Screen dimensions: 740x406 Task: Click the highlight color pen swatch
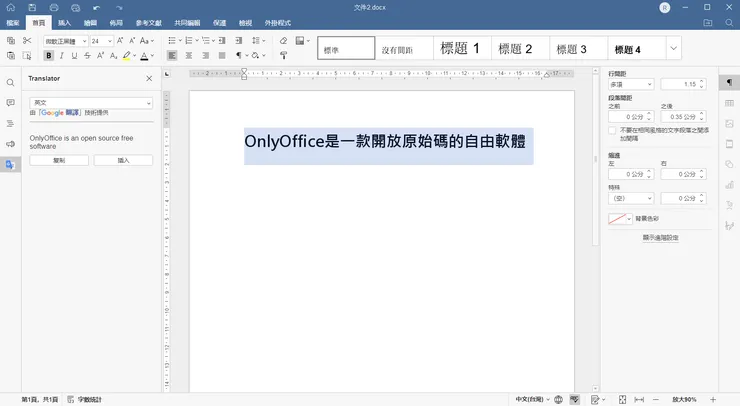126,56
